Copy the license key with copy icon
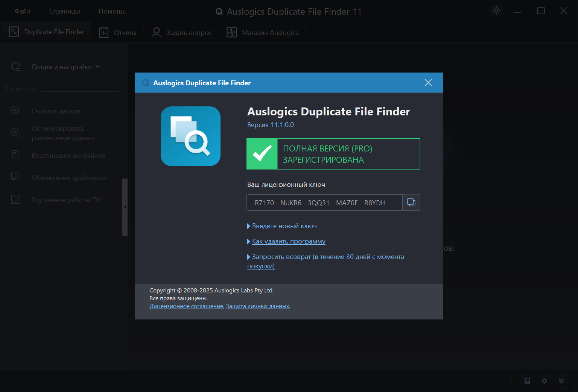Viewport: 578px width, 392px height. [x=411, y=203]
